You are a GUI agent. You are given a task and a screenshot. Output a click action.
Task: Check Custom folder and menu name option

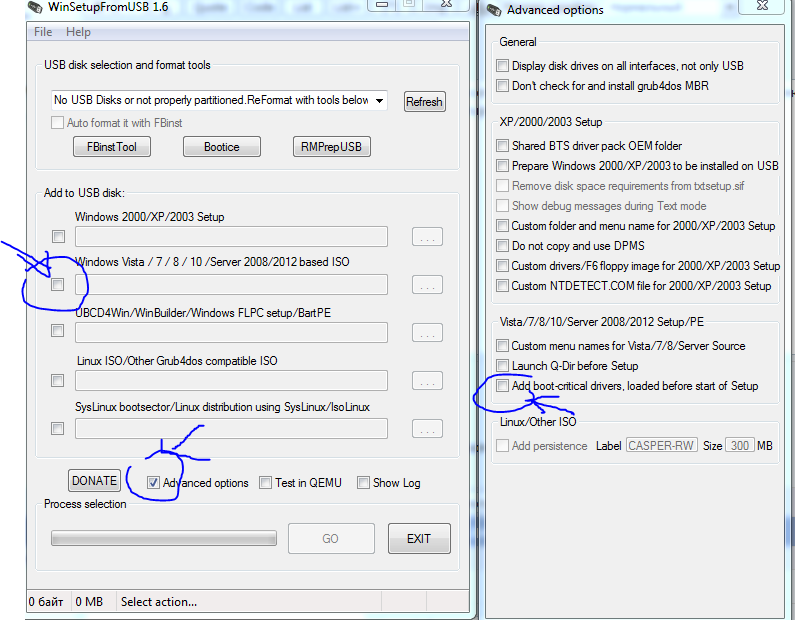click(502, 226)
